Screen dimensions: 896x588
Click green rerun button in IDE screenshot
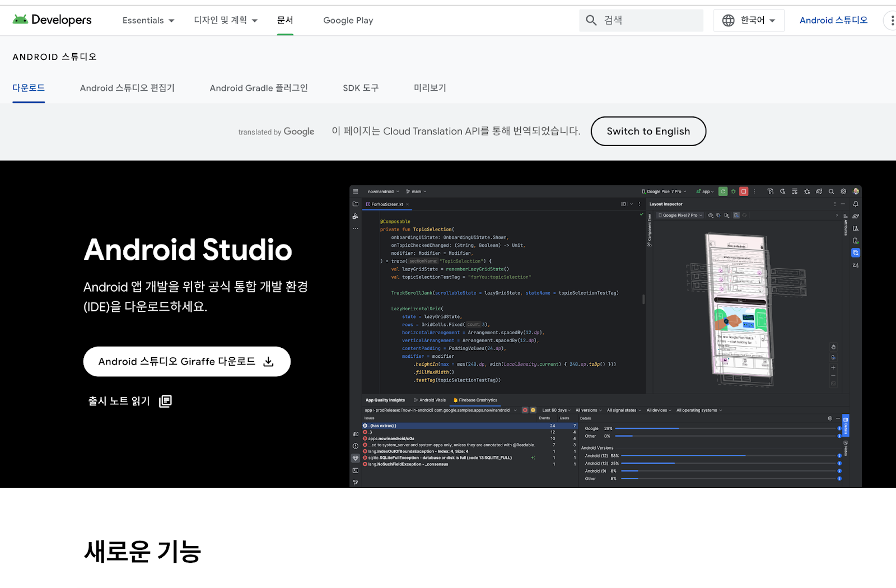723,192
